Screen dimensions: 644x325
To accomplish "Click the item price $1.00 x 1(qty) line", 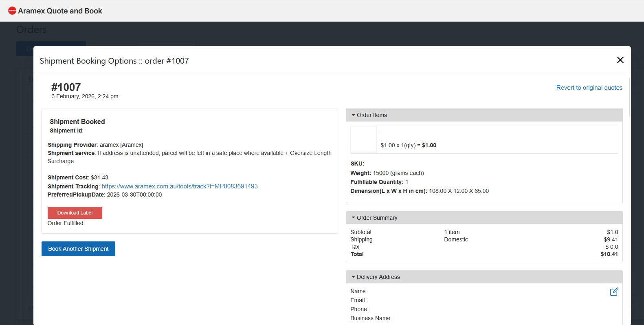I will click(408, 145).
